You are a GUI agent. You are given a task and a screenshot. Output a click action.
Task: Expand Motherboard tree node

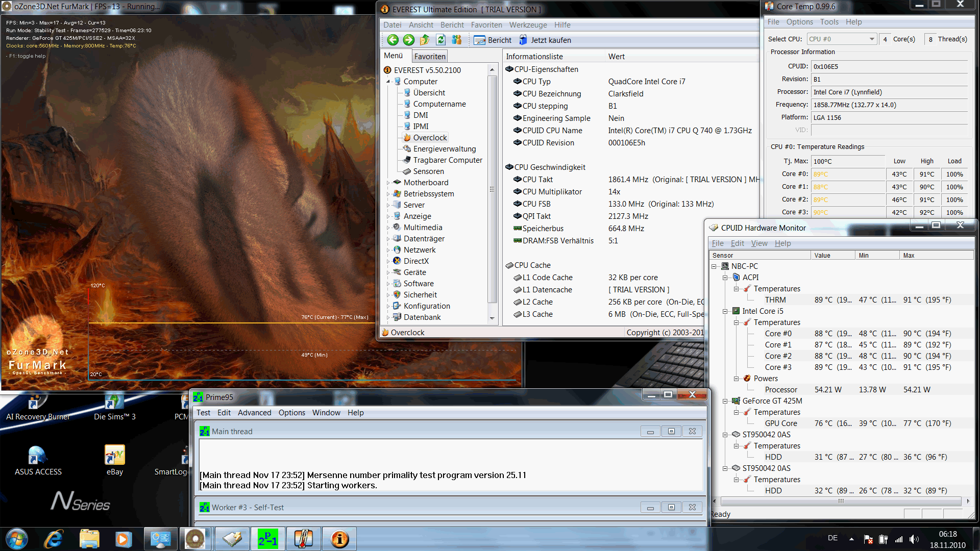[x=388, y=183]
